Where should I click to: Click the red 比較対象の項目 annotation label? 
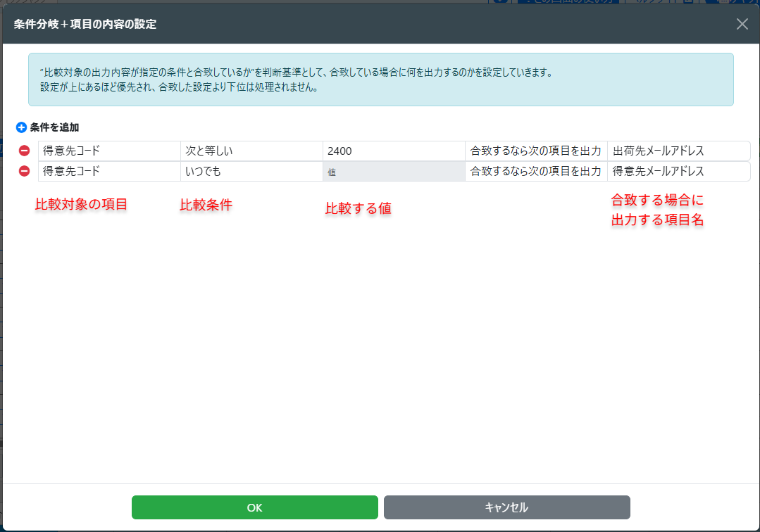[81, 205]
